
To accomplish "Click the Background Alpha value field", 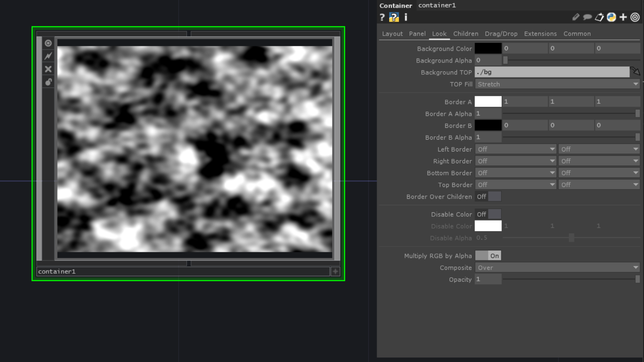I will point(488,60).
